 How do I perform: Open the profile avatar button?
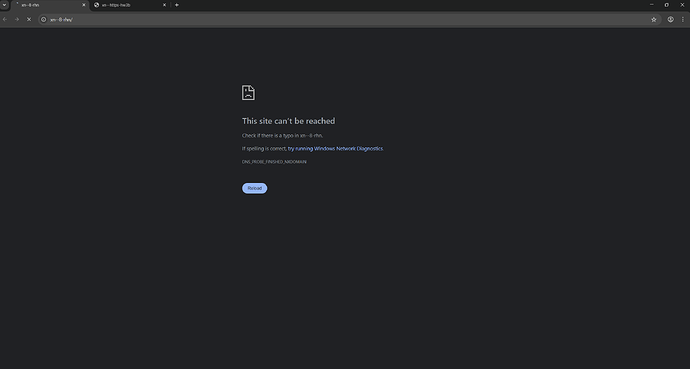pyautogui.click(x=670, y=19)
